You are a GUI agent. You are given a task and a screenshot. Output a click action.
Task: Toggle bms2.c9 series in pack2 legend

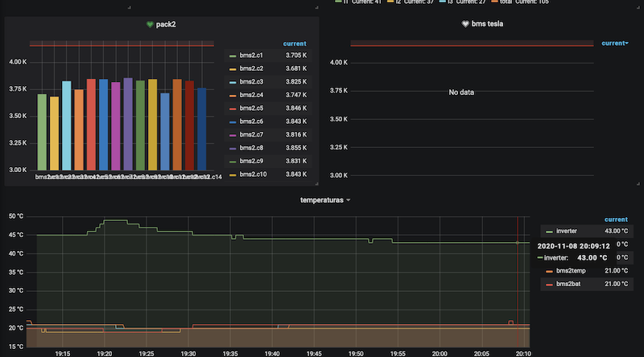251,161
